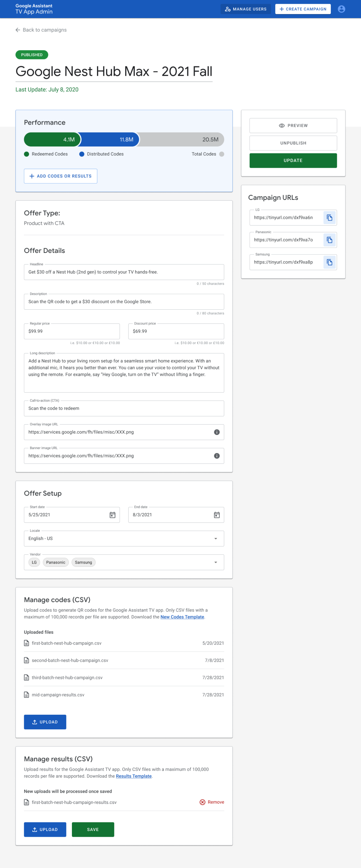Screen dimensions: 361x868
Task: Click file icon of third-batch-nest-hub-campaign.csv
Action: (x=26, y=678)
